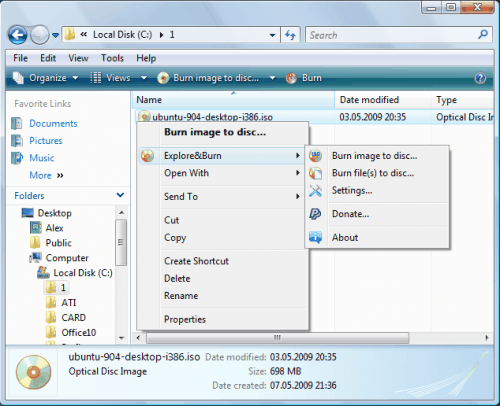Open the File menu
The width and height of the screenshot is (500, 406).
(x=20, y=58)
